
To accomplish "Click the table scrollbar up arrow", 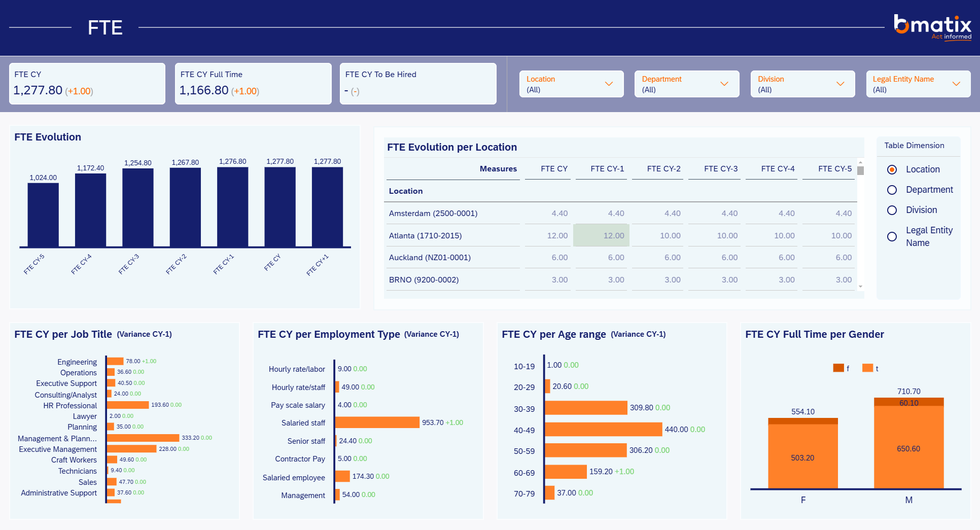I will [x=860, y=162].
